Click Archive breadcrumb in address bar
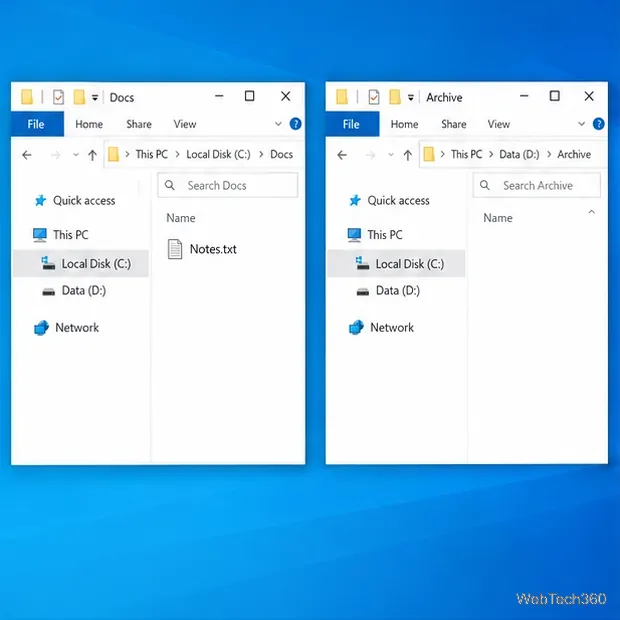Viewport: 620px width, 620px height. click(574, 154)
